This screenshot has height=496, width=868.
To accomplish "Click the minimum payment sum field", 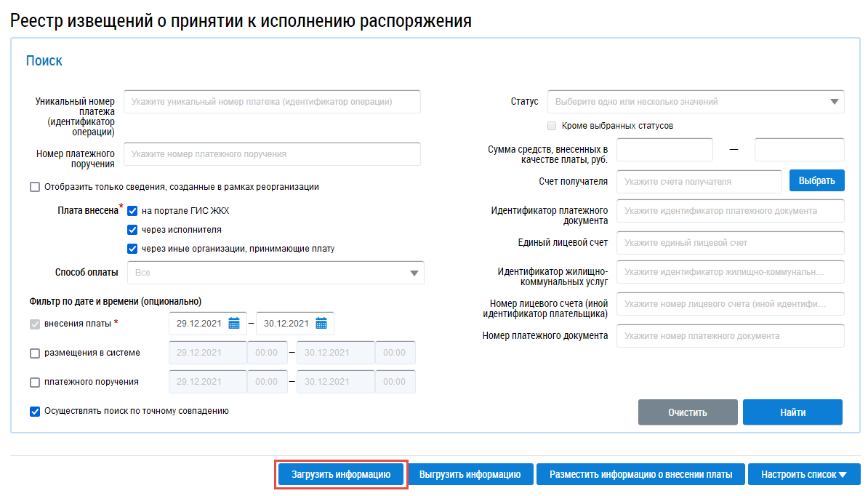I will [x=664, y=150].
